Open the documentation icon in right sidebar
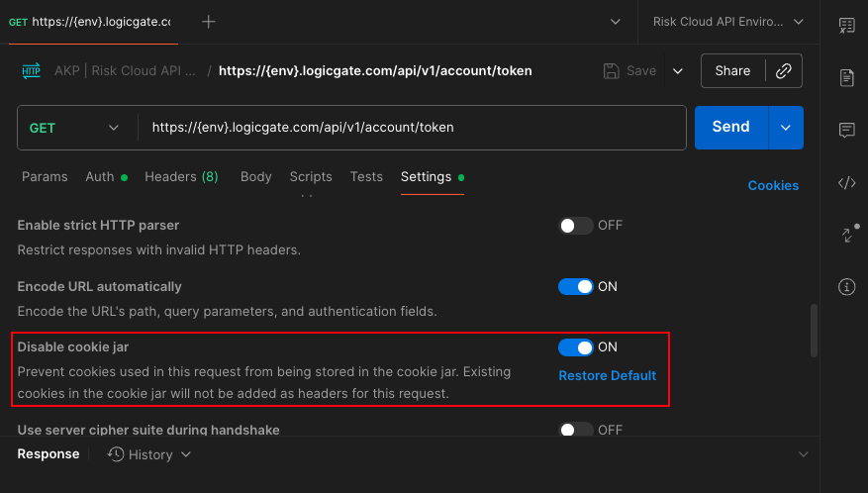 point(846,77)
